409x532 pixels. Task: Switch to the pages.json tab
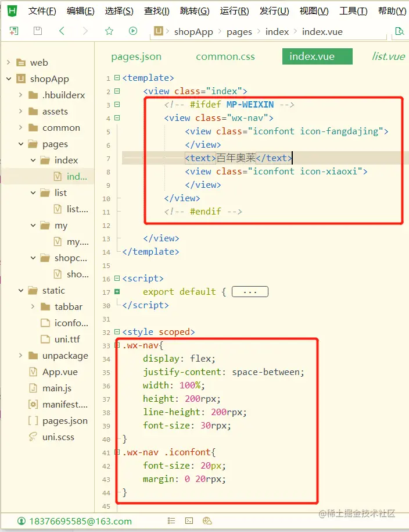pyautogui.click(x=137, y=56)
